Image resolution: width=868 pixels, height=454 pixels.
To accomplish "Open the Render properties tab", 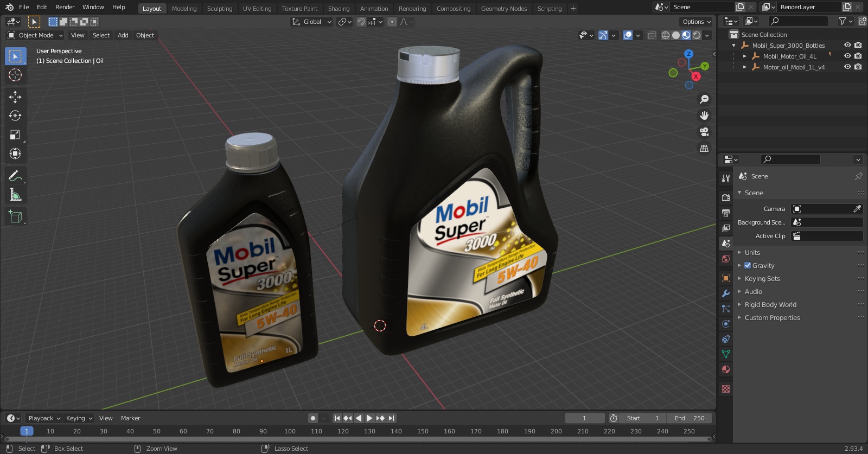I will (x=726, y=197).
